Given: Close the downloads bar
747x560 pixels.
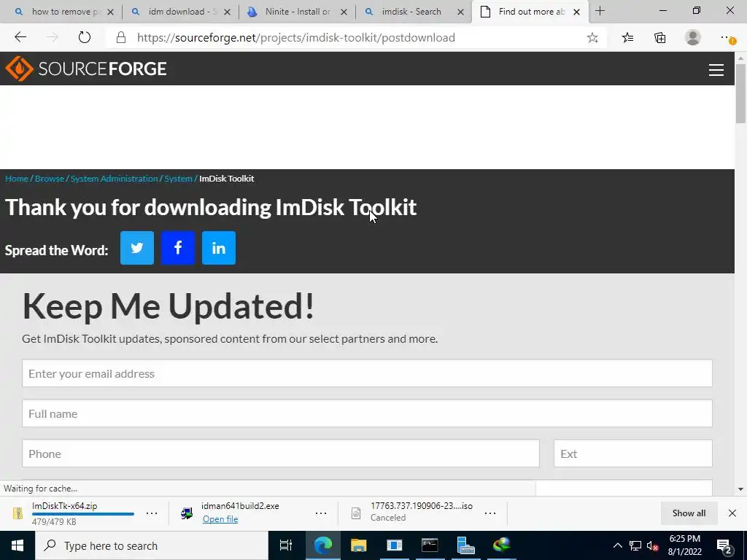Looking at the screenshot, I should 732,513.
